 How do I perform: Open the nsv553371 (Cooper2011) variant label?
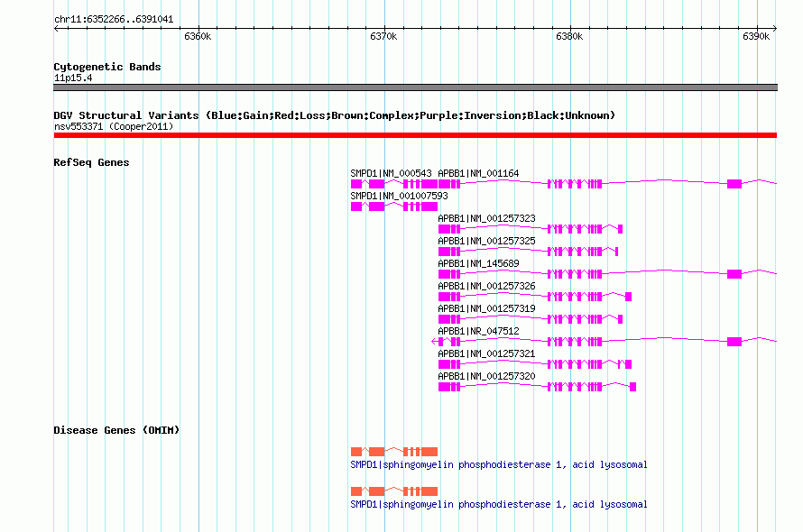[x=114, y=126]
